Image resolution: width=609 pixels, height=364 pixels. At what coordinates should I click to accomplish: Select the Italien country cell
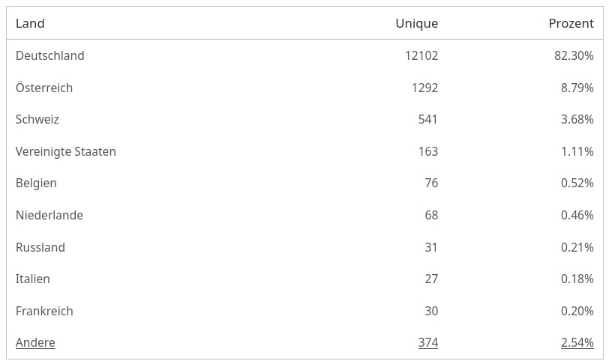(33, 279)
